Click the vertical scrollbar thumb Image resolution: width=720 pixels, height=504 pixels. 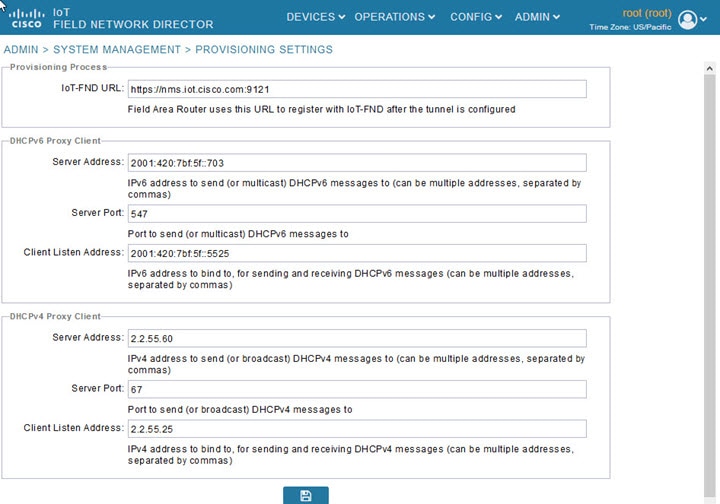[x=709, y=285]
